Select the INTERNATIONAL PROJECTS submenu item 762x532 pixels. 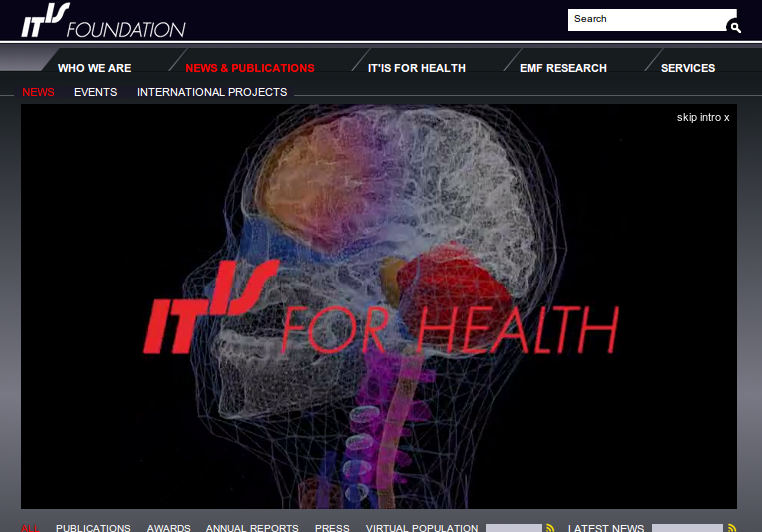(x=212, y=92)
